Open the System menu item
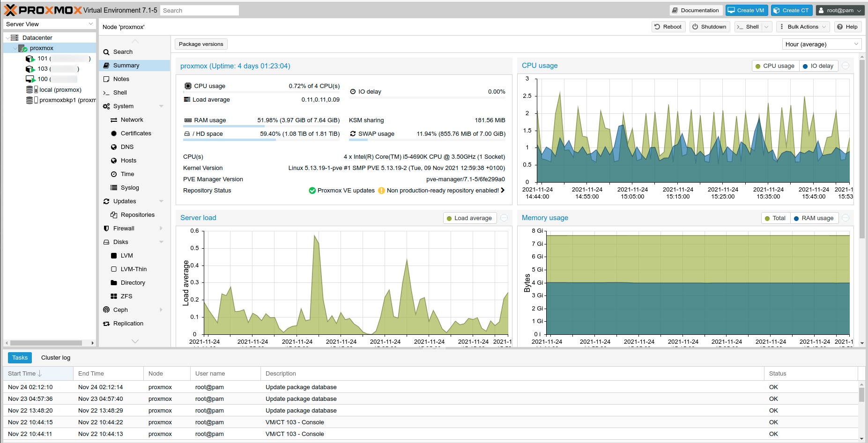Screen dimensions: 868x443 coord(135,106)
